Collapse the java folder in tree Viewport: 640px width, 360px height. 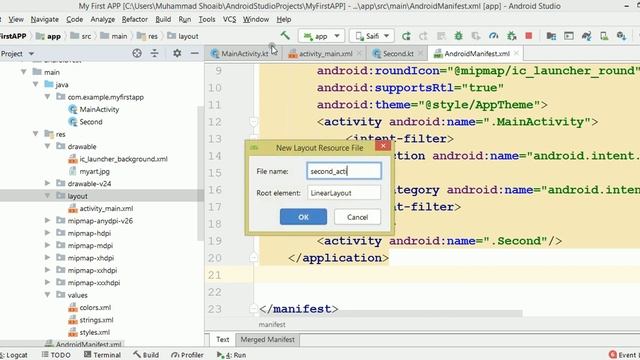[x=36, y=84]
